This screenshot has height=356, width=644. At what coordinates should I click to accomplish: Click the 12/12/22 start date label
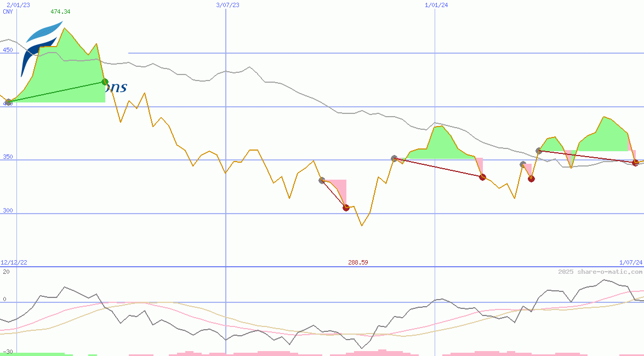14,262
